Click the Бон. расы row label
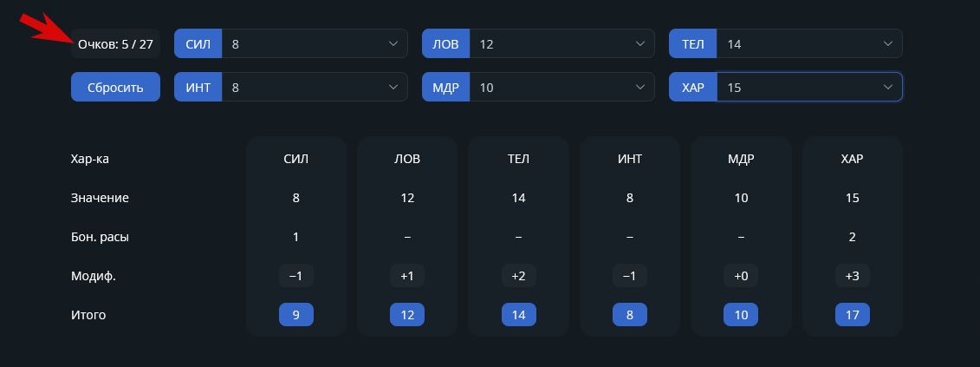 100,238
